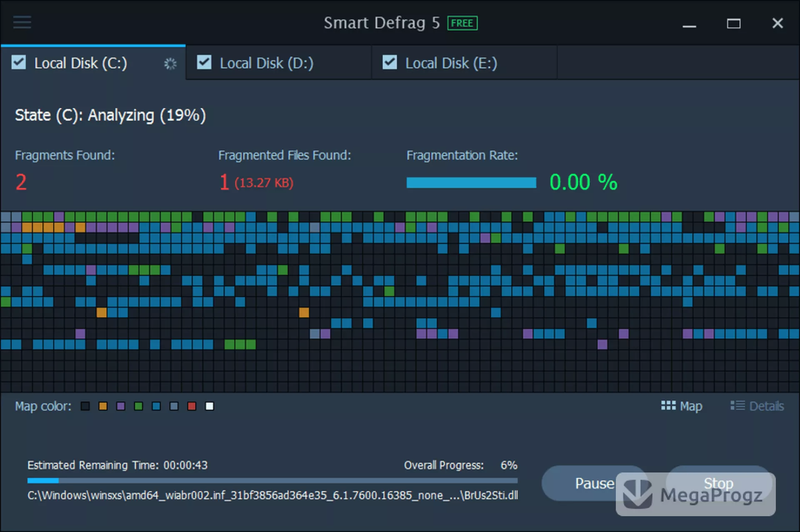This screenshot has height=532, width=800.
Task: Select the green map color swatch
Action: [139, 406]
